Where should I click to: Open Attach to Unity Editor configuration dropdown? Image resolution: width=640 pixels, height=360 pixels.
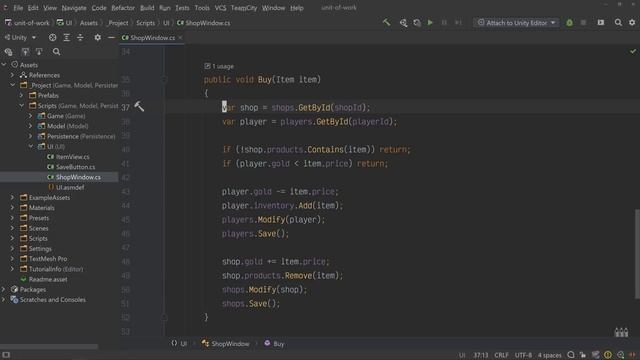516,23
